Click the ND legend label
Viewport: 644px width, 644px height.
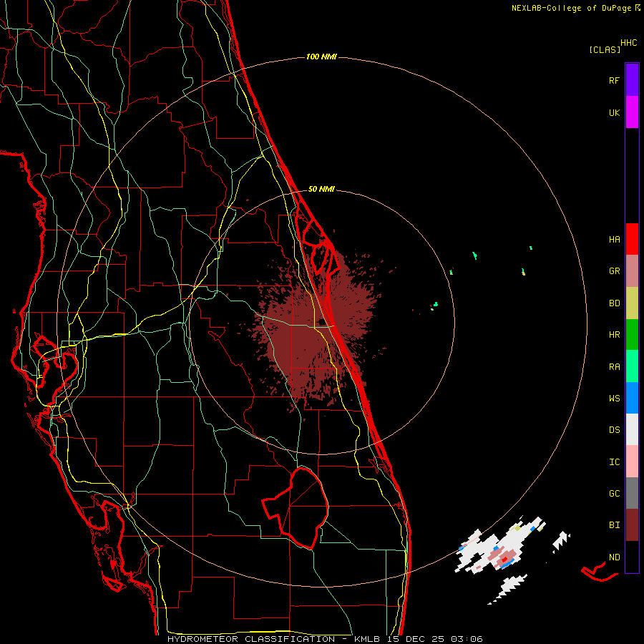[614, 557]
